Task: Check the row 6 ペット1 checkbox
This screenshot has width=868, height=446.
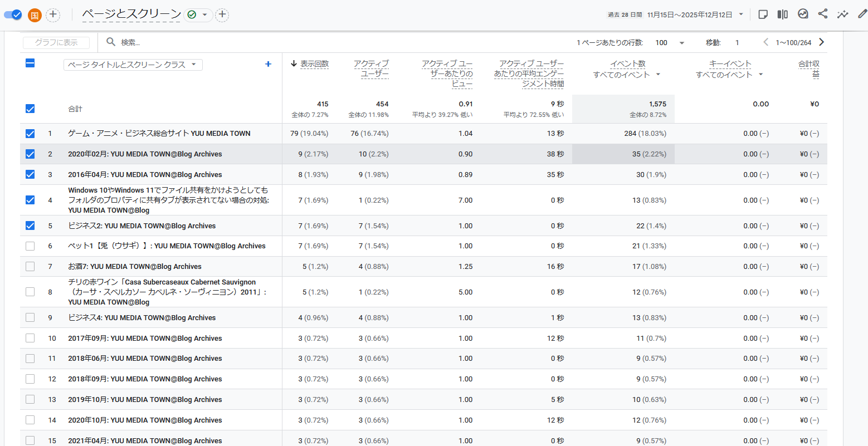Action: click(x=30, y=246)
